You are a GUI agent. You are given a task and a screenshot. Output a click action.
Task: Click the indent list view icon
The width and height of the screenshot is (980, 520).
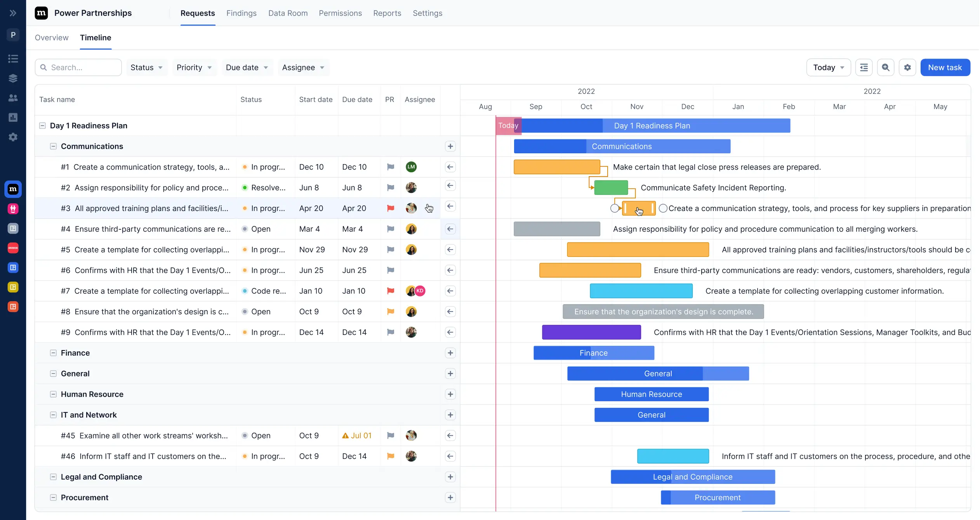[x=864, y=68]
